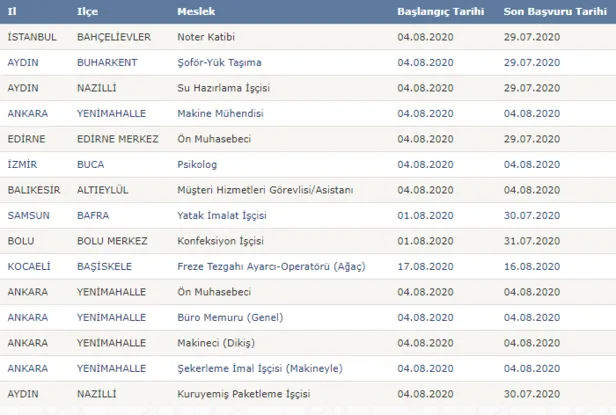The height and width of the screenshot is (415, 616).
Task: Open the Makineci (Dikiş) job link
Action: (218, 343)
